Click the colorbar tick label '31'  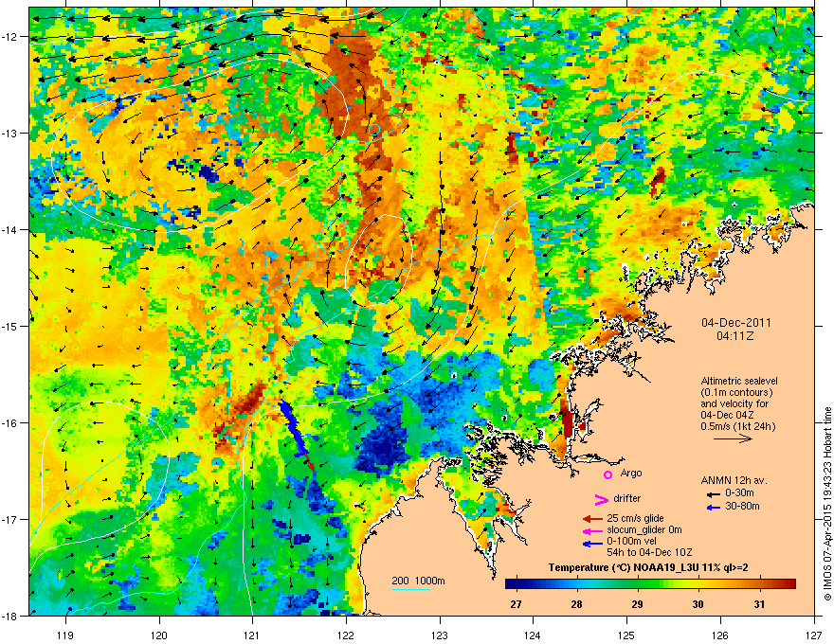click(x=759, y=604)
